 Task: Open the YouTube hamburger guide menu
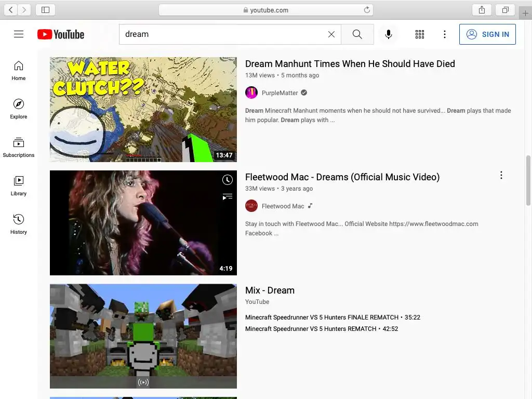(x=19, y=34)
